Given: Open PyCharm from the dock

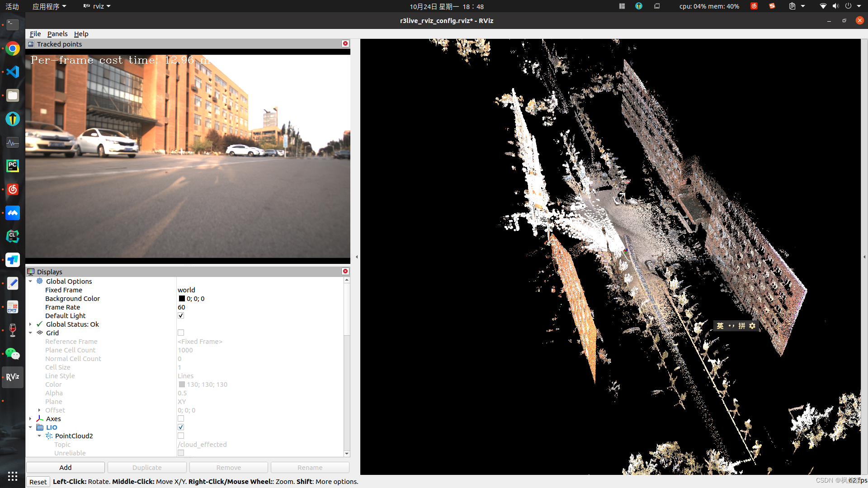Looking at the screenshot, I should 13,166.
